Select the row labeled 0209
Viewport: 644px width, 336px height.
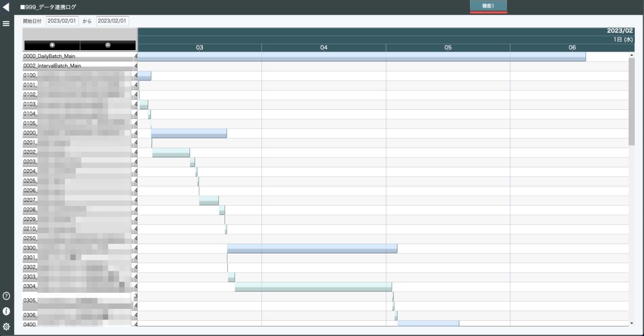(77, 220)
